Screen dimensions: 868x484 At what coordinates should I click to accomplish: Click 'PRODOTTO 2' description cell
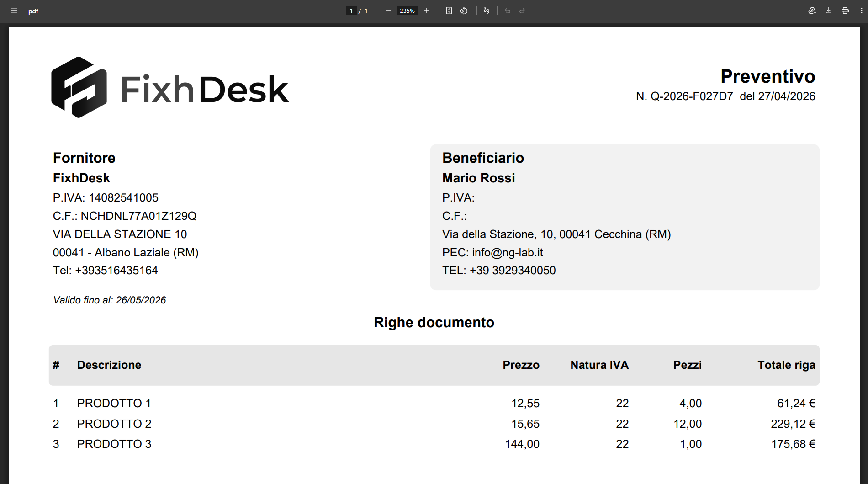[x=114, y=424]
